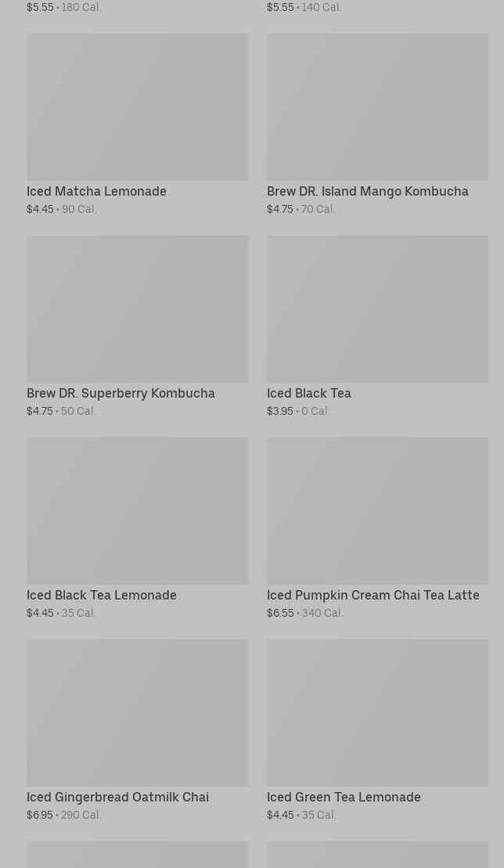The image size is (504, 868).
Task: Click the $5.55 price showing 180 Cal.
Action: click(40, 7)
